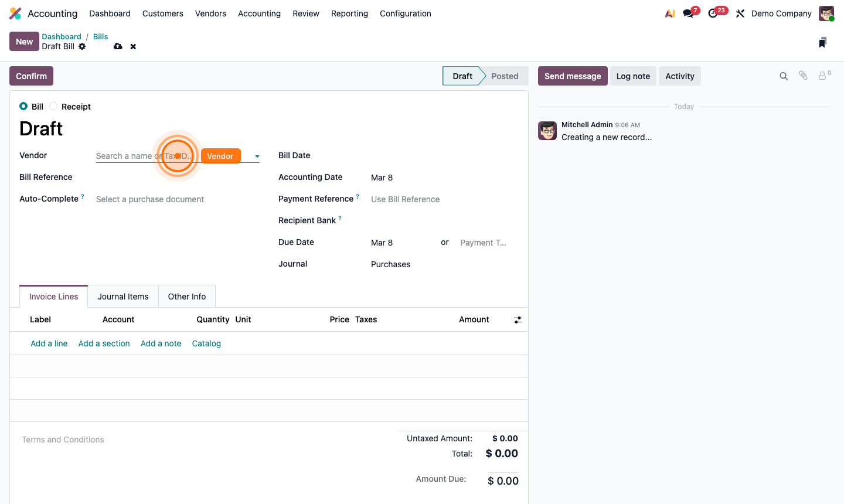Image resolution: width=844 pixels, height=504 pixels.
Task: Toggle the bookmark favorites icon near breadcrumbs
Action: 822,42
